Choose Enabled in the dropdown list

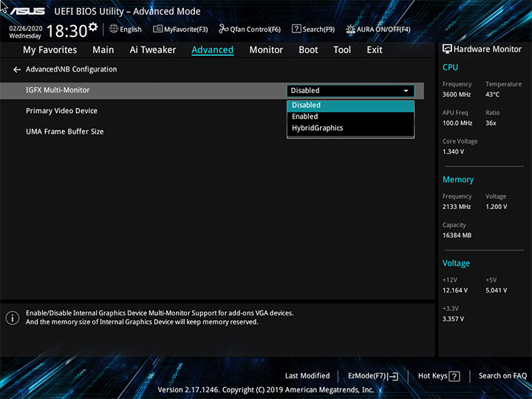pos(350,117)
